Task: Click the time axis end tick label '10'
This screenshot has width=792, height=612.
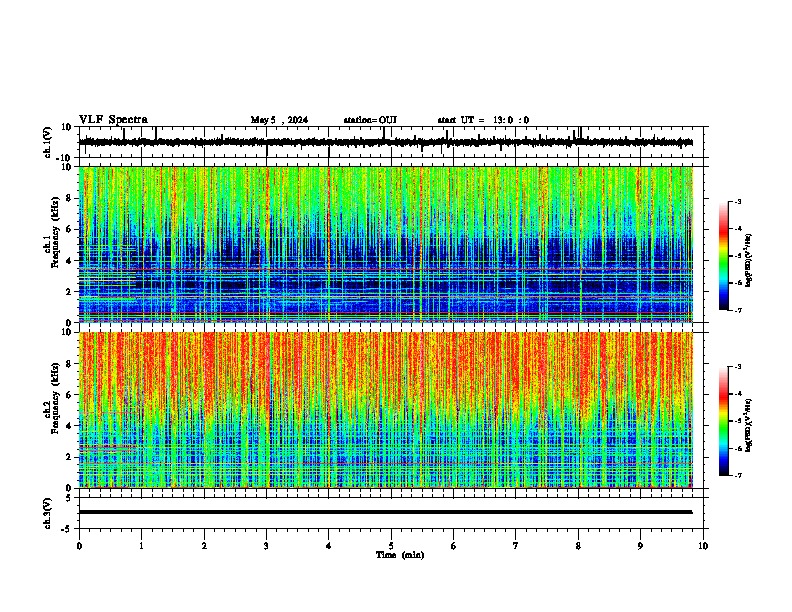Action: coord(703,546)
